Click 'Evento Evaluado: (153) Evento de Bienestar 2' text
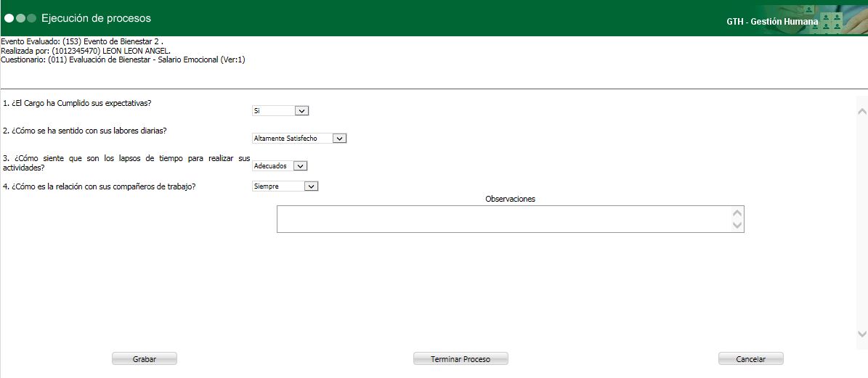Screen dimensions: 868x378 click(82, 41)
